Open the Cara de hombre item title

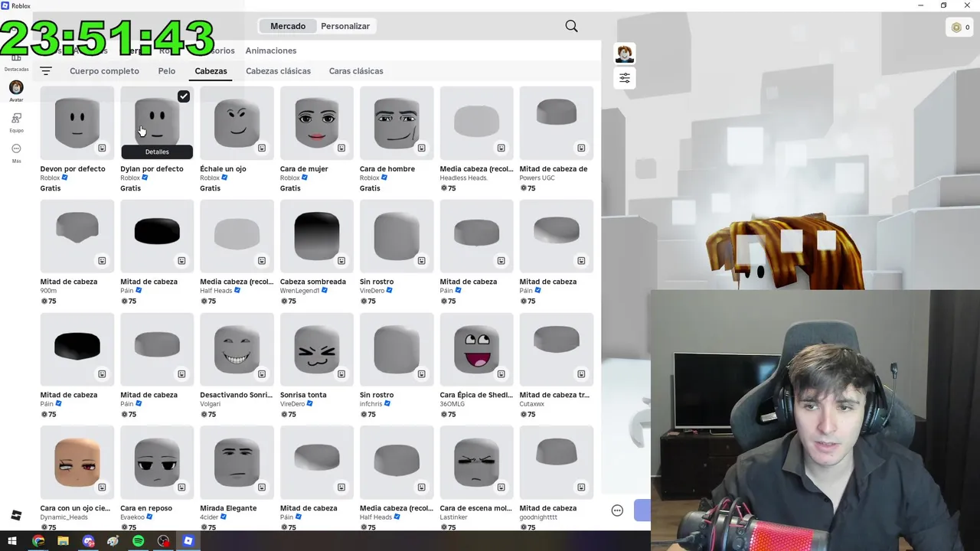(387, 169)
